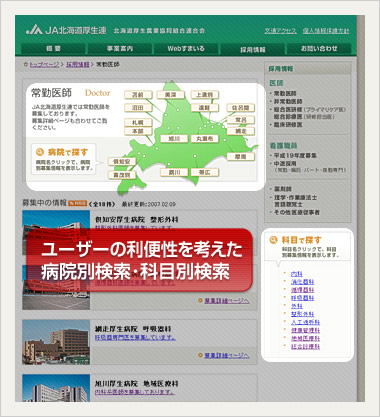Screen dimensions: 380x417
Task: Select 沼田 on the Hokkaido map
Action: (138, 108)
